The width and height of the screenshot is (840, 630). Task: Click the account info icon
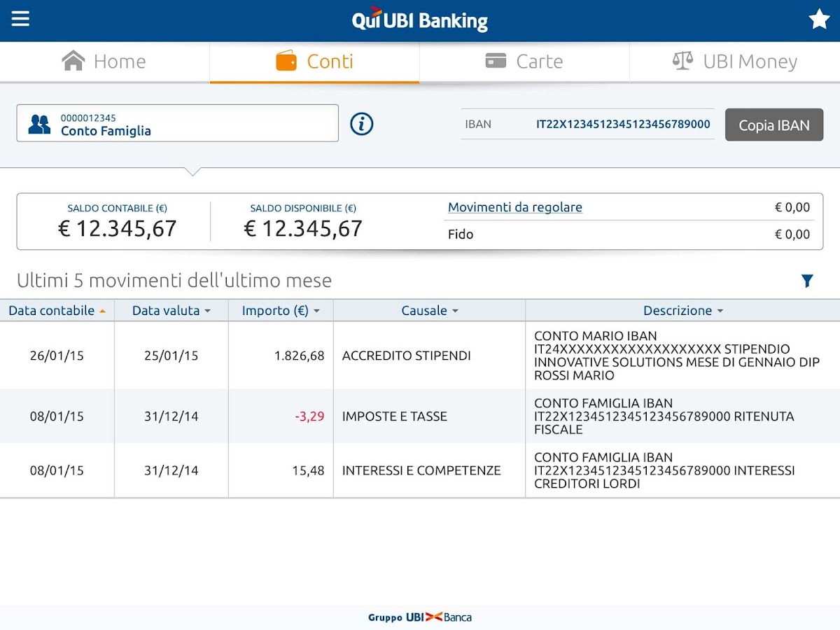click(361, 124)
